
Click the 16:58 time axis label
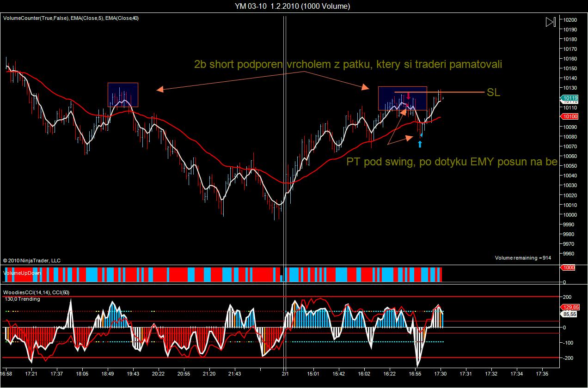point(6,373)
